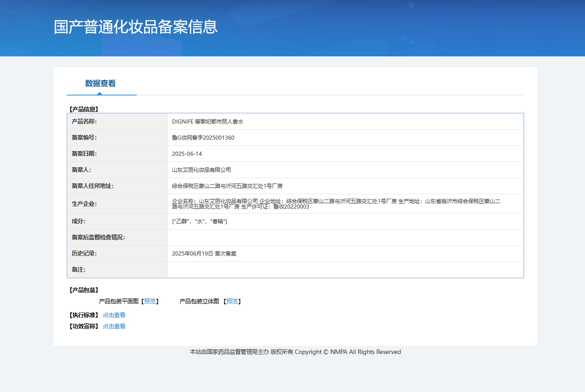Screen dimensions: 585x392
Task: Click 点击查看 next to 执行标准
Action: point(114,315)
